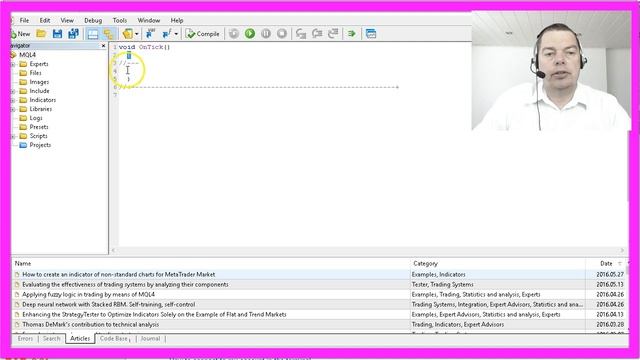Image resolution: width=640 pixels, height=360 pixels.
Task: Select the Projects folder
Action: click(x=40, y=145)
